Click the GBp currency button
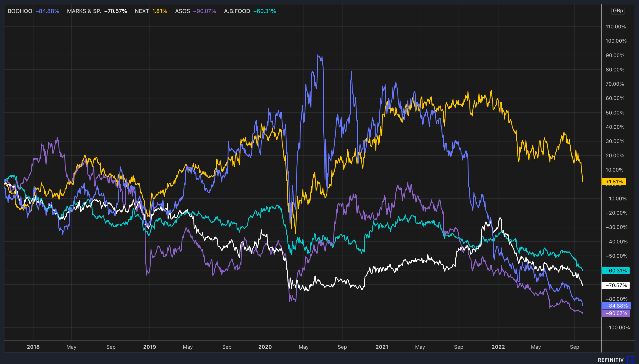This screenshot has width=639, height=364. 618,11
